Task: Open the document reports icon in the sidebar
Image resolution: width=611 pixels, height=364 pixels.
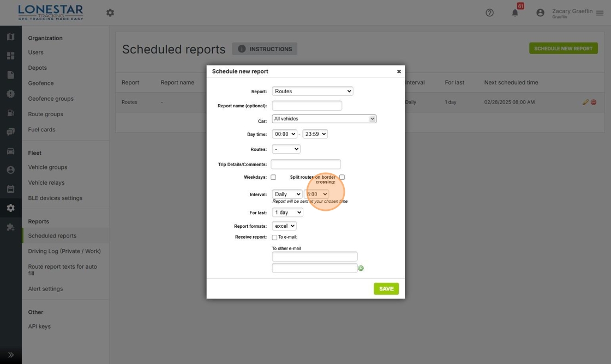Action: [x=10, y=75]
